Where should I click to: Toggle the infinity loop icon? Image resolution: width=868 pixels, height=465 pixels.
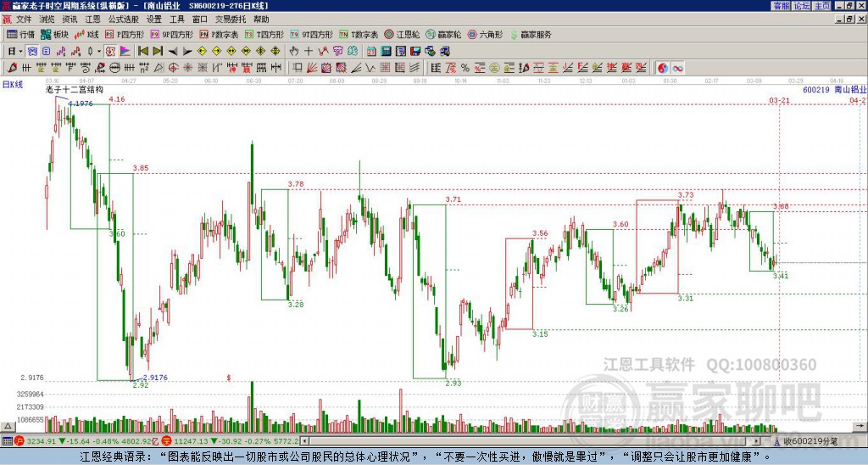[677, 68]
